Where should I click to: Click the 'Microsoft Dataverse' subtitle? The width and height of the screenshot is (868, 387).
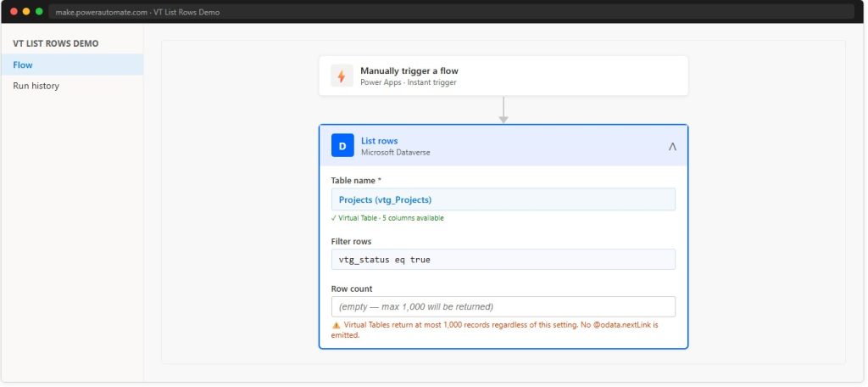pos(395,152)
